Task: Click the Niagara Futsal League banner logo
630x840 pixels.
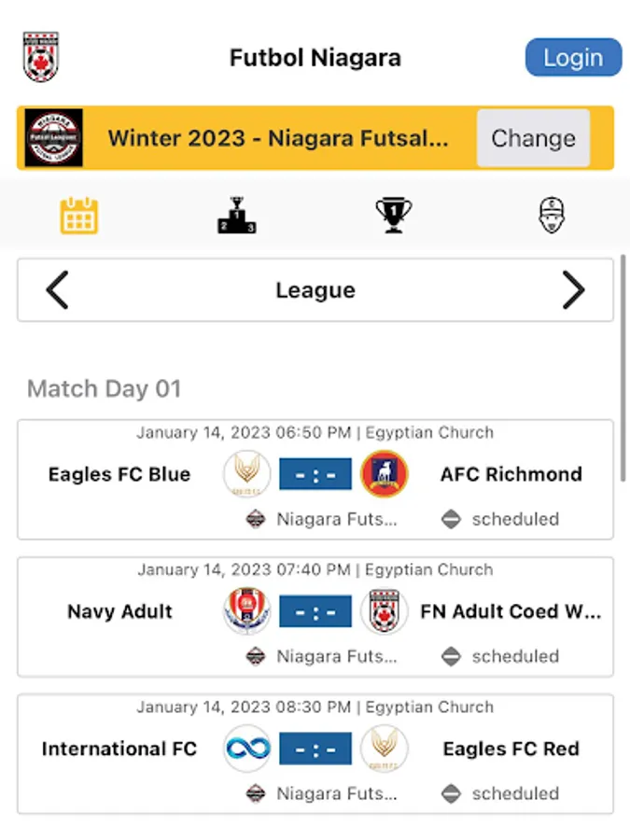Action: point(53,138)
